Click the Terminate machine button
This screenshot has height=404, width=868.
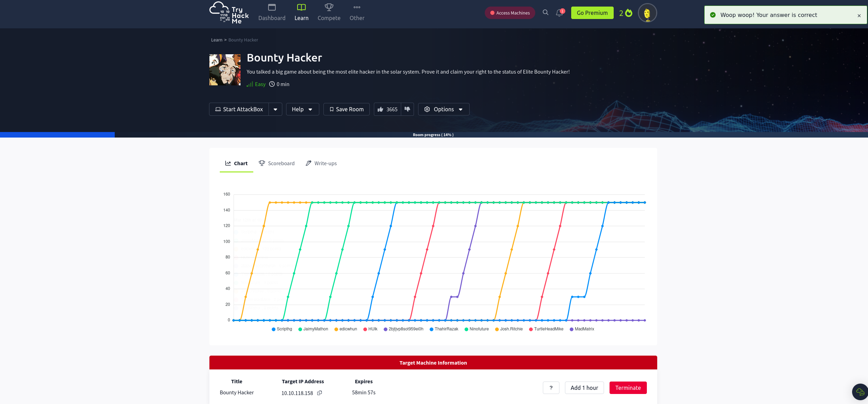point(628,388)
